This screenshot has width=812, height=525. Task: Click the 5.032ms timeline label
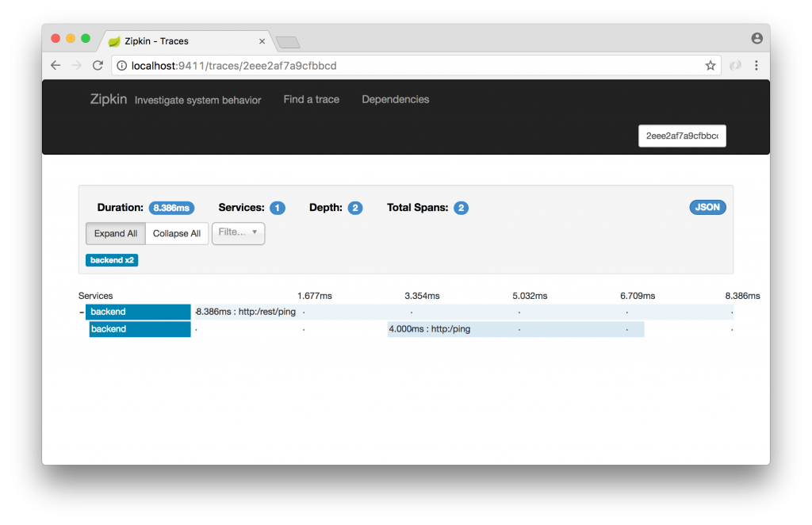(530, 296)
